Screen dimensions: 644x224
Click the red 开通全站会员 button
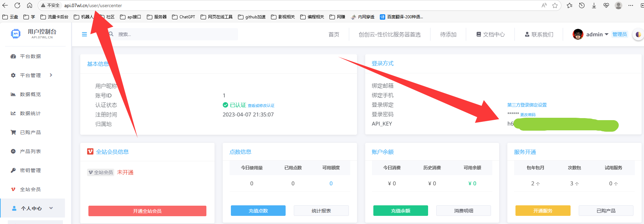pyautogui.click(x=147, y=211)
